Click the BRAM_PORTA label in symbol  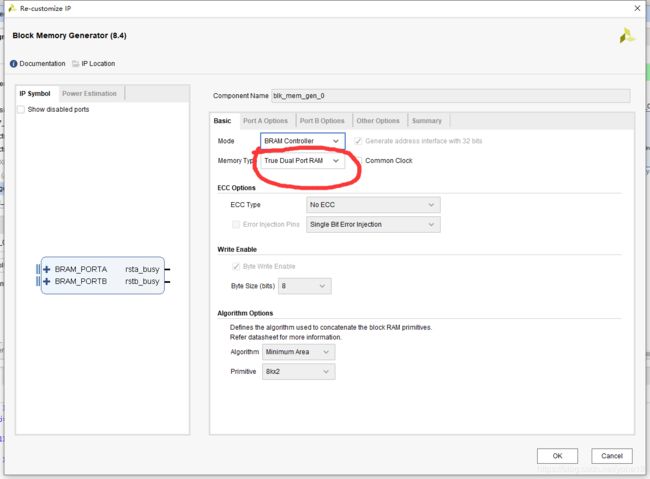(81, 270)
